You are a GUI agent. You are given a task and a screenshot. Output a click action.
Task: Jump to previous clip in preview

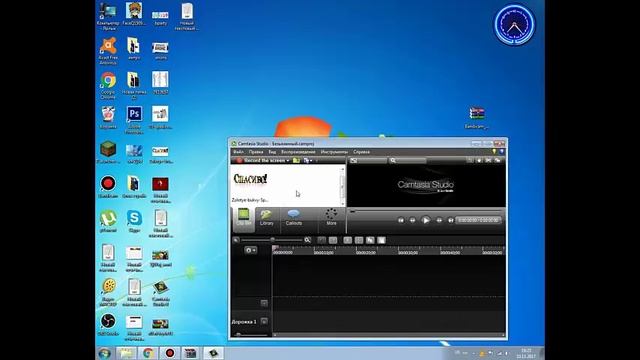401,220
